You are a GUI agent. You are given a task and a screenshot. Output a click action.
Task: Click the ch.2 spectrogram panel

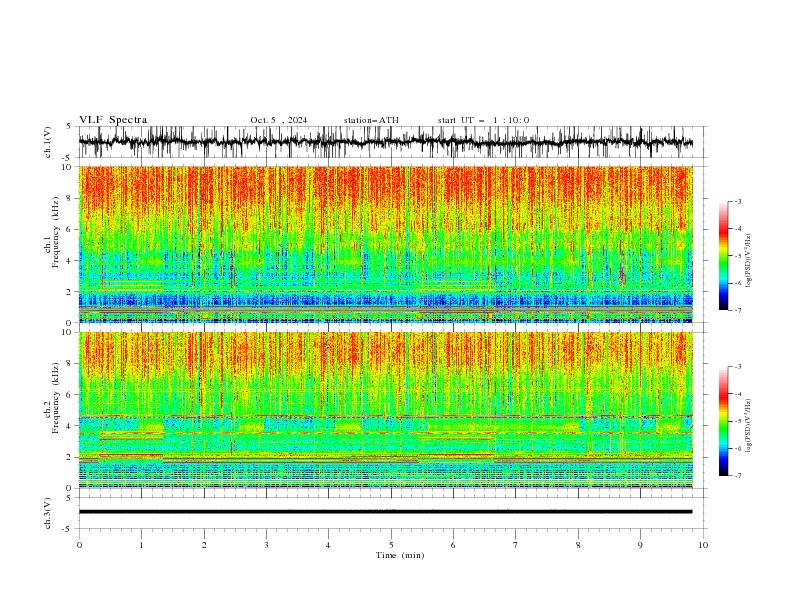(x=386, y=410)
